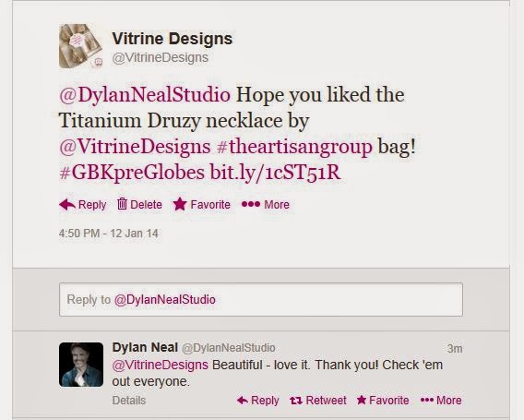The width and height of the screenshot is (524, 420).
Task: Click inside the Reply to @DylanNealStudio field
Action: [x=261, y=300]
